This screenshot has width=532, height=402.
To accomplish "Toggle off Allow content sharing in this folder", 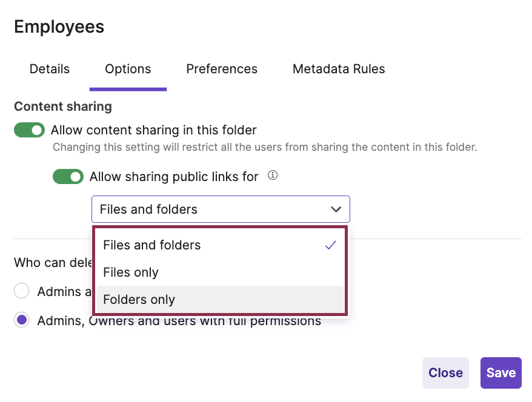I will [x=29, y=130].
